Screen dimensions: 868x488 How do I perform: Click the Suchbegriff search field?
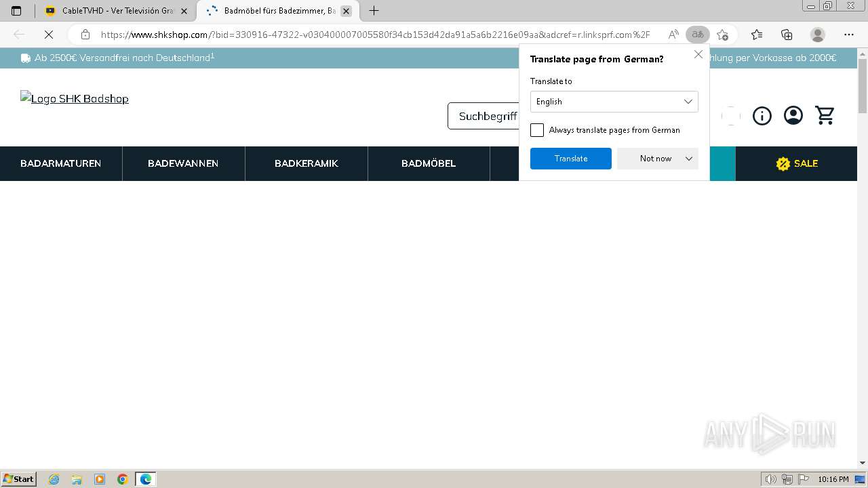(x=484, y=116)
